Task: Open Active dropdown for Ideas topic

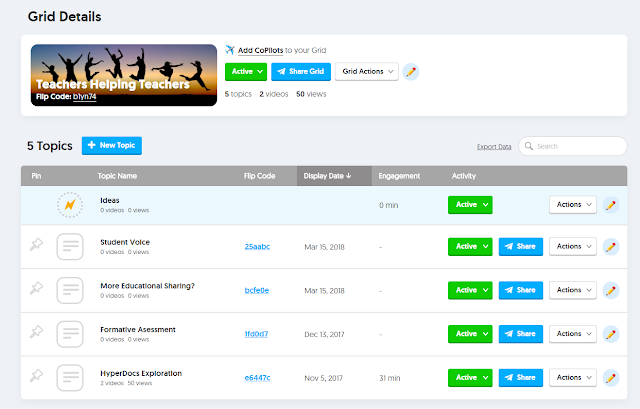Action: tap(470, 204)
